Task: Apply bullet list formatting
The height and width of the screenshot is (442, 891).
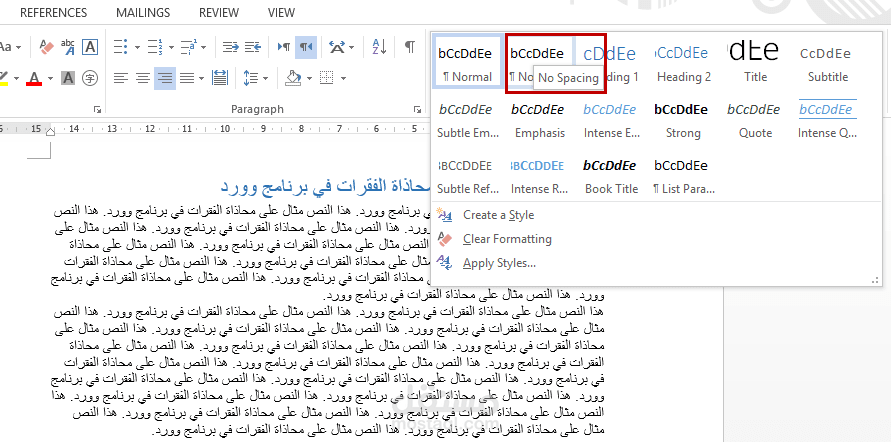Action: (120, 47)
